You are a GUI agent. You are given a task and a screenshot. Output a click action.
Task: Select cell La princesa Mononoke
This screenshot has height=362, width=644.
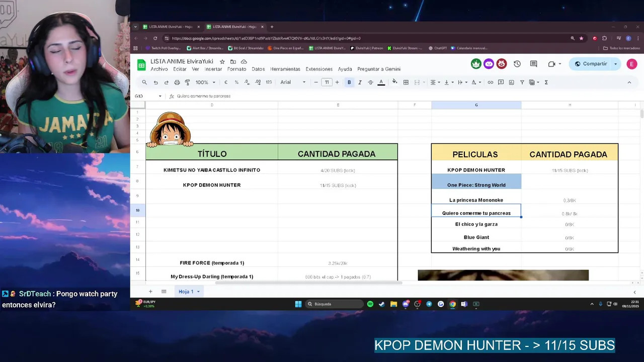(x=476, y=197)
